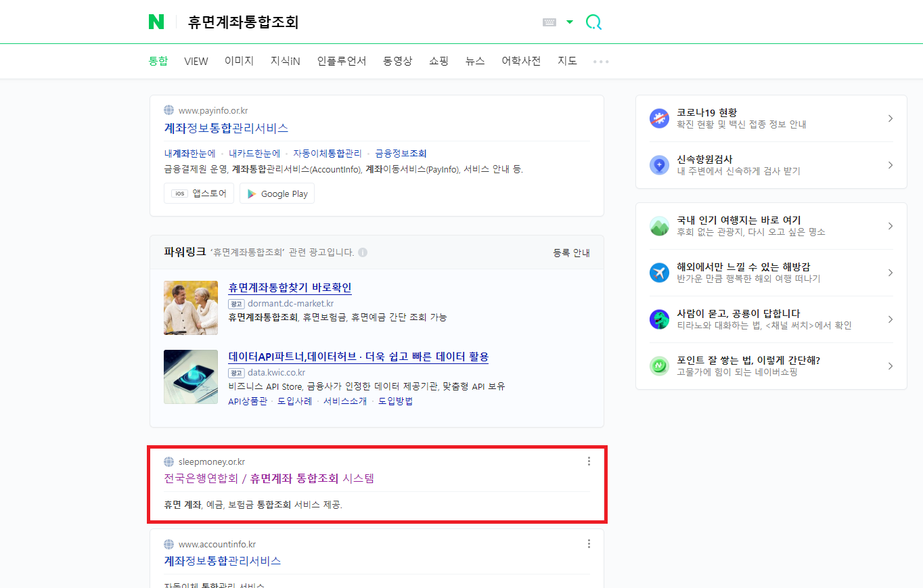Click the globe icon beside www.accountinfo.kr
Screen dimensions: 923x588
(x=169, y=544)
